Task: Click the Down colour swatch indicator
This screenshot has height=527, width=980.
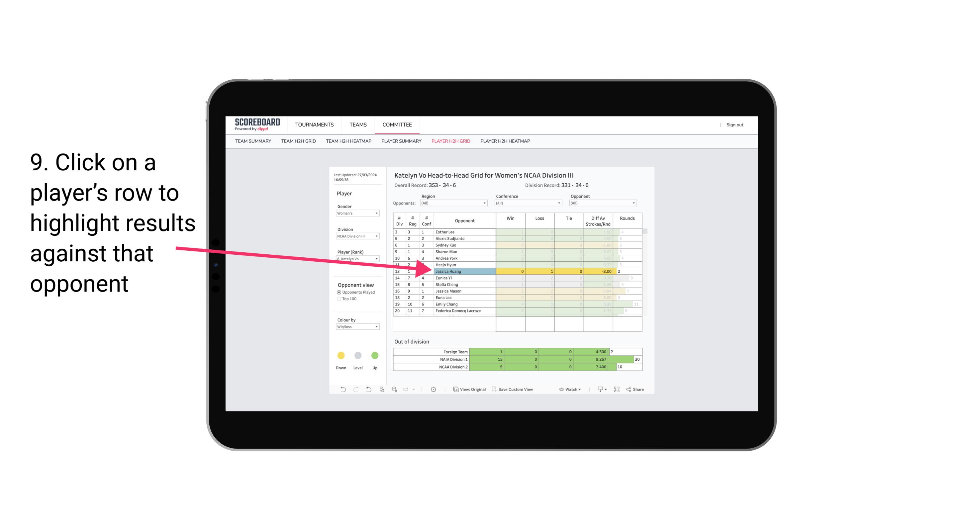Action: (340, 356)
